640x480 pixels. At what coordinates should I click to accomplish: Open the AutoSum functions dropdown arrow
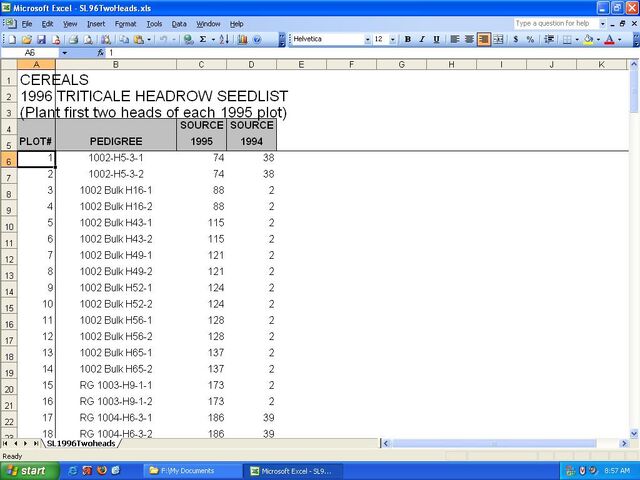[213, 39]
